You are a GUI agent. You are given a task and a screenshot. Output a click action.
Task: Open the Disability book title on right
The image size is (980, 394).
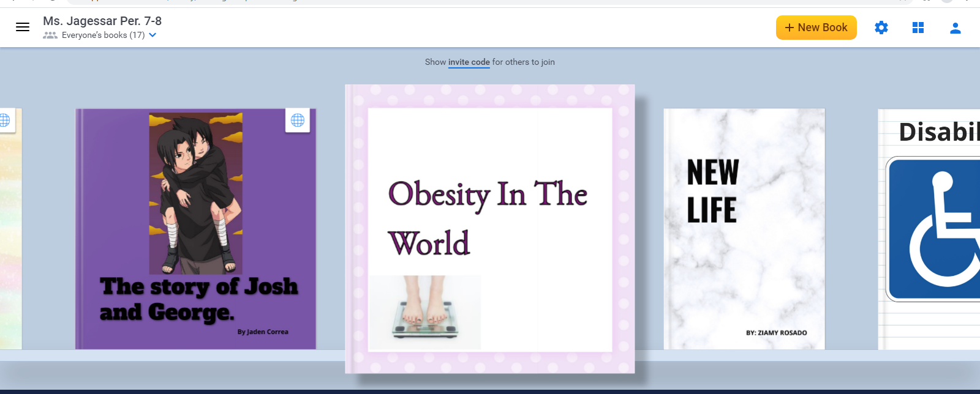click(x=938, y=132)
